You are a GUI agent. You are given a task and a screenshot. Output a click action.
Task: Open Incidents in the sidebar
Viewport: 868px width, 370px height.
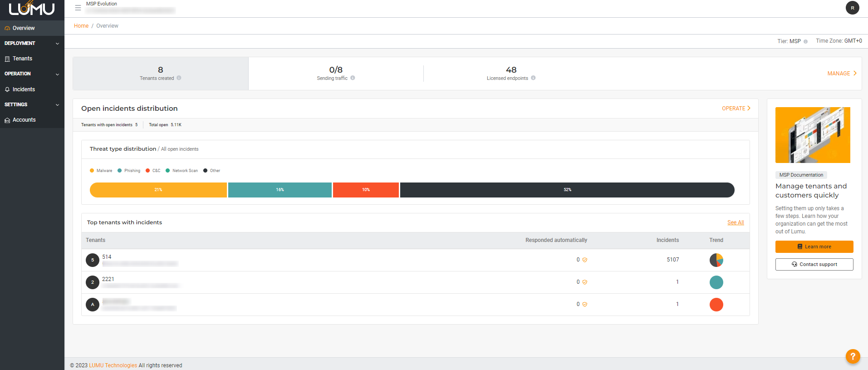(x=24, y=89)
